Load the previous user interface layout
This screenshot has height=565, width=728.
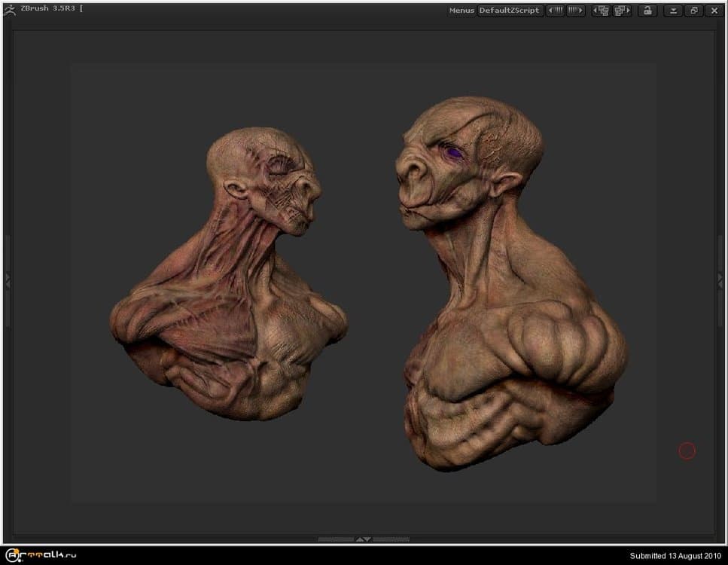pyautogui.click(x=601, y=11)
